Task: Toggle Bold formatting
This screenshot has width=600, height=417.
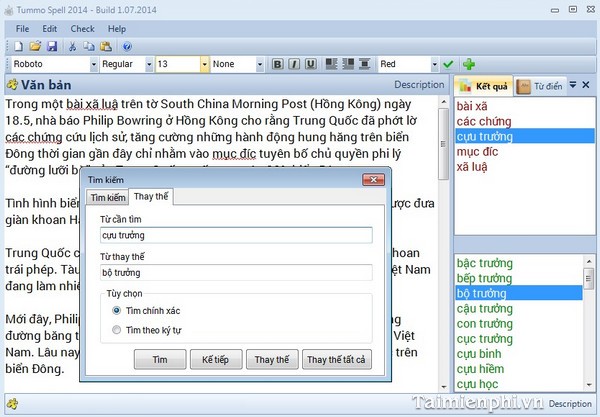Action: (x=277, y=64)
